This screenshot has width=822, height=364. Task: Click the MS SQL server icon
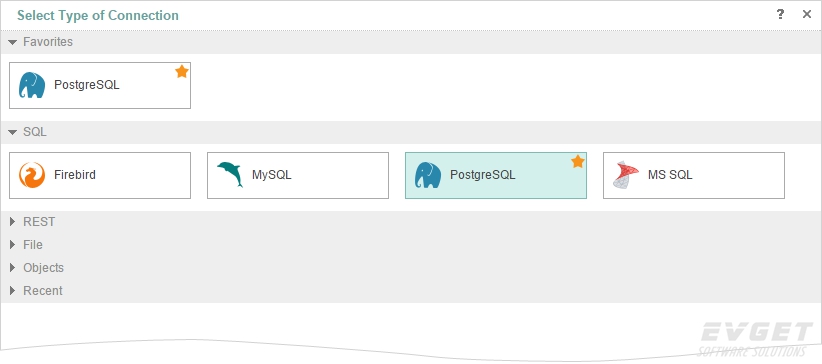coord(626,175)
